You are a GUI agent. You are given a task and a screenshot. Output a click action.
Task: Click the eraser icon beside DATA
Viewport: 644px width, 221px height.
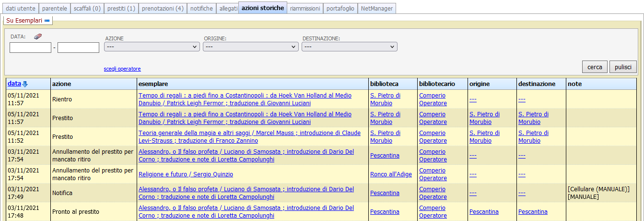[38, 37]
